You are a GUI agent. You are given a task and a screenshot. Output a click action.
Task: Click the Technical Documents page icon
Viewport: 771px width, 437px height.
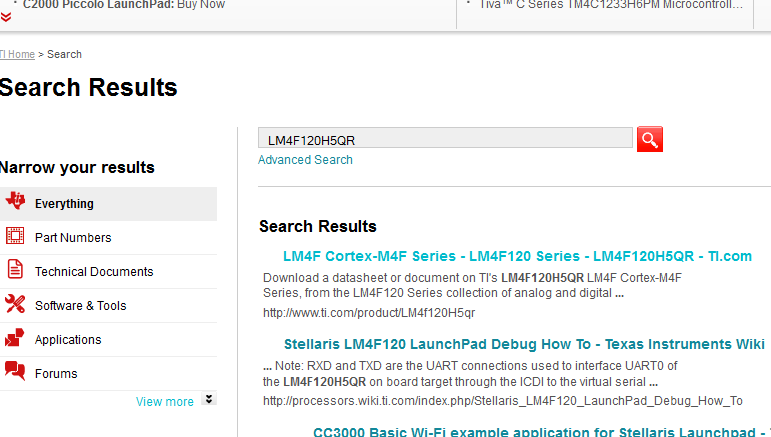point(15,269)
